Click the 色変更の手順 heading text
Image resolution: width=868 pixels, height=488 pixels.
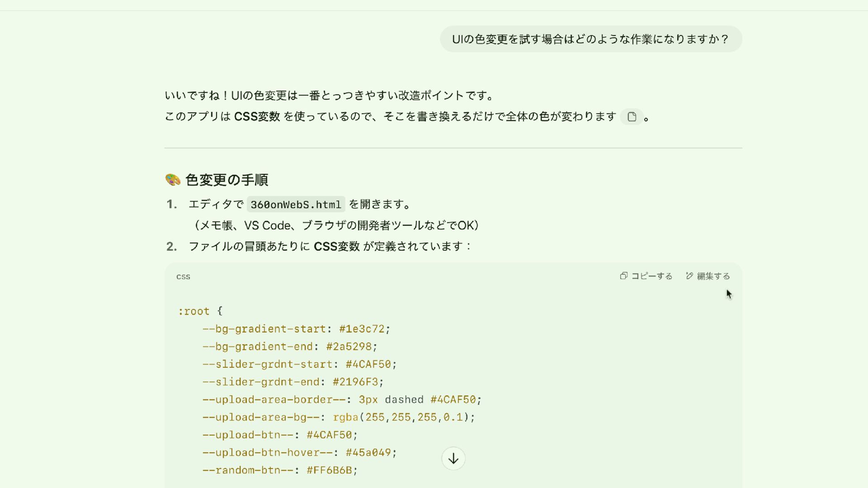226,180
